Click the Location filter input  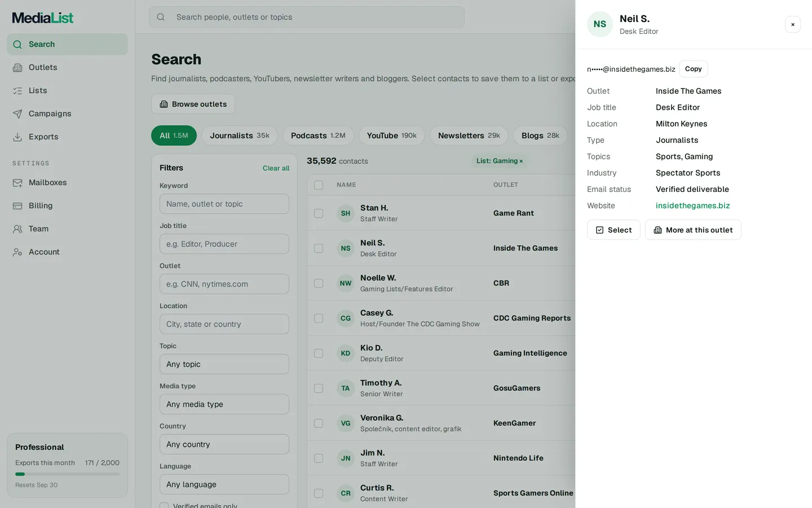[x=224, y=324]
